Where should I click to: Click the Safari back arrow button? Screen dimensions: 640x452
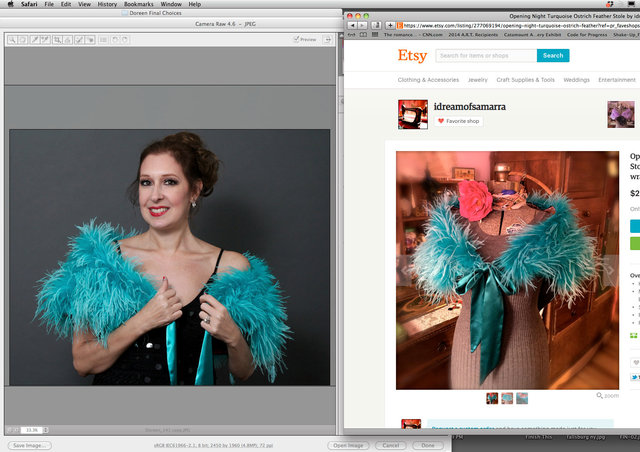point(351,24)
